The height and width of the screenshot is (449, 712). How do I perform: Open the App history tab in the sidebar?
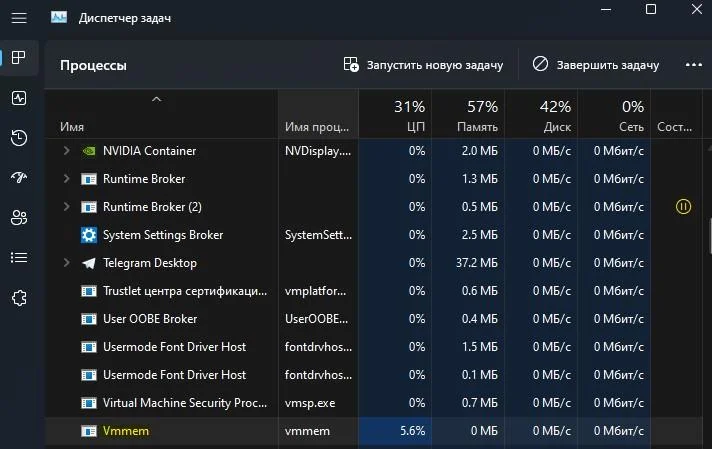[19, 138]
